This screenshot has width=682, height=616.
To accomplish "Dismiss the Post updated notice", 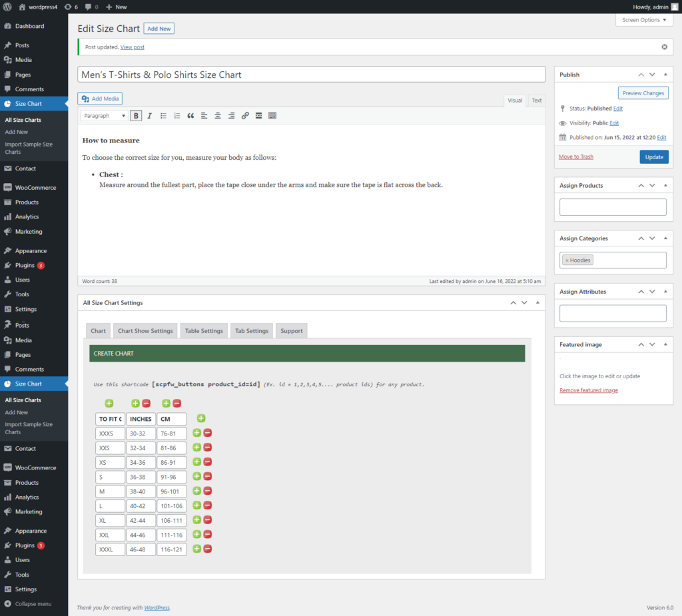I will click(664, 47).
